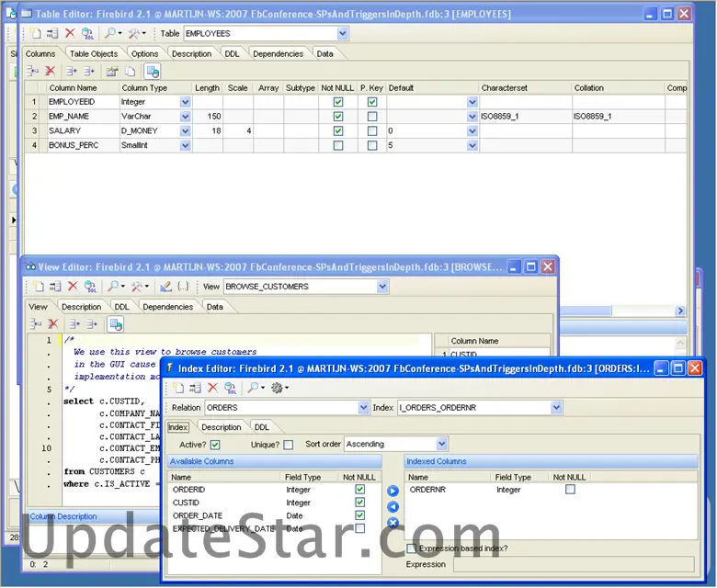Click Save/commit icon in Table Editor toolbar
Viewport: 717px width, 588px height.
52,33
